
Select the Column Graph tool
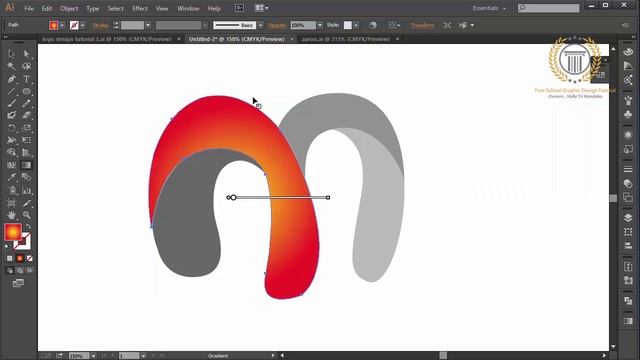[27, 190]
